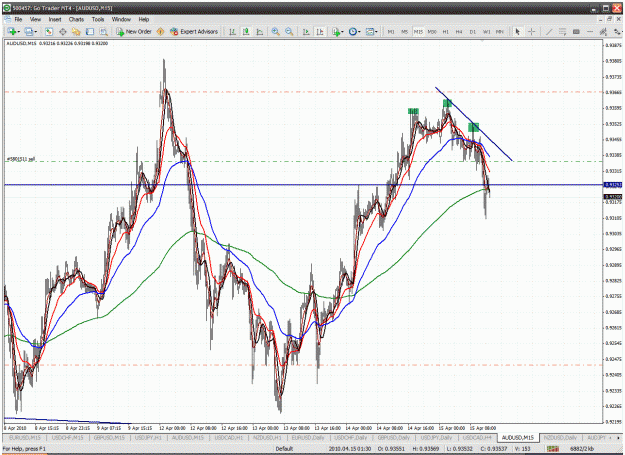Click the New Chart icon
The height and width of the screenshot is (455, 625).
pos(11,31)
